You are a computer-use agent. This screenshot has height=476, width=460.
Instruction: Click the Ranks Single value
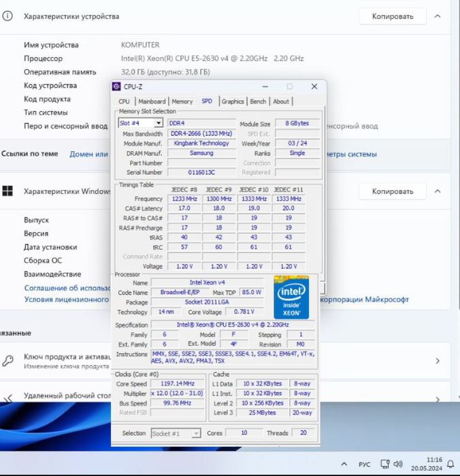(297, 153)
